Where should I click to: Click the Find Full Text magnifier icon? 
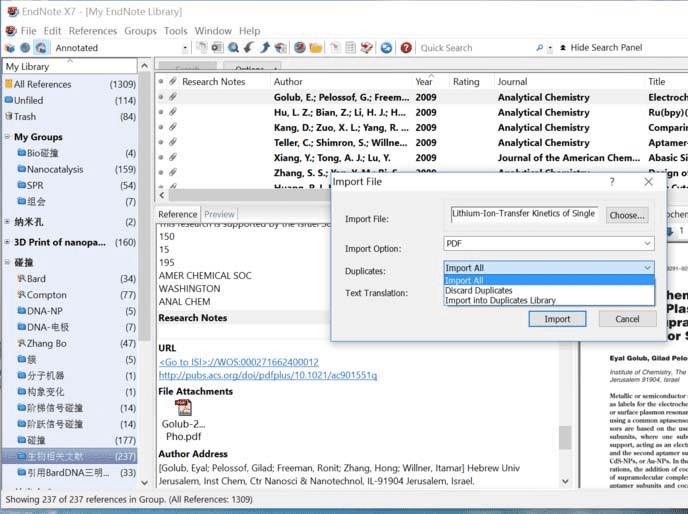click(x=233, y=48)
